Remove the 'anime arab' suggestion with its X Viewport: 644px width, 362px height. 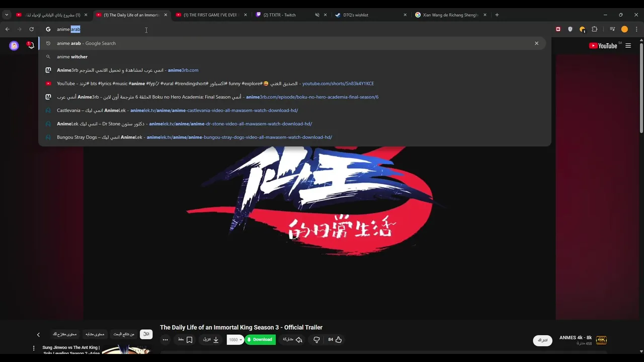tap(536, 43)
